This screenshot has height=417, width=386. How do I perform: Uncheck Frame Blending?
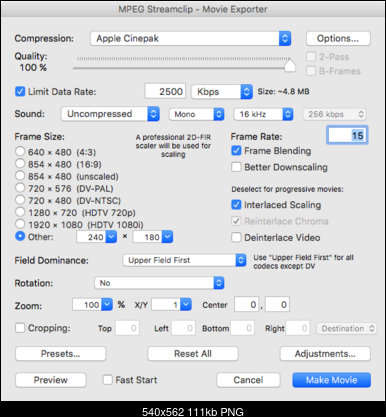[236, 151]
